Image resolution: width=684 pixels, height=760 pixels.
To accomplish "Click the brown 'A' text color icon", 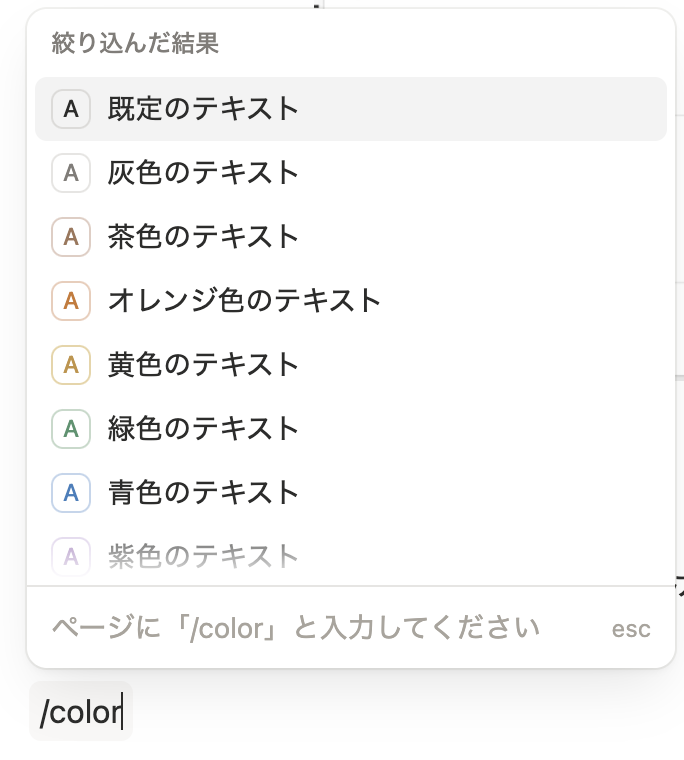I will pyautogui.click(x=71, y=237).
